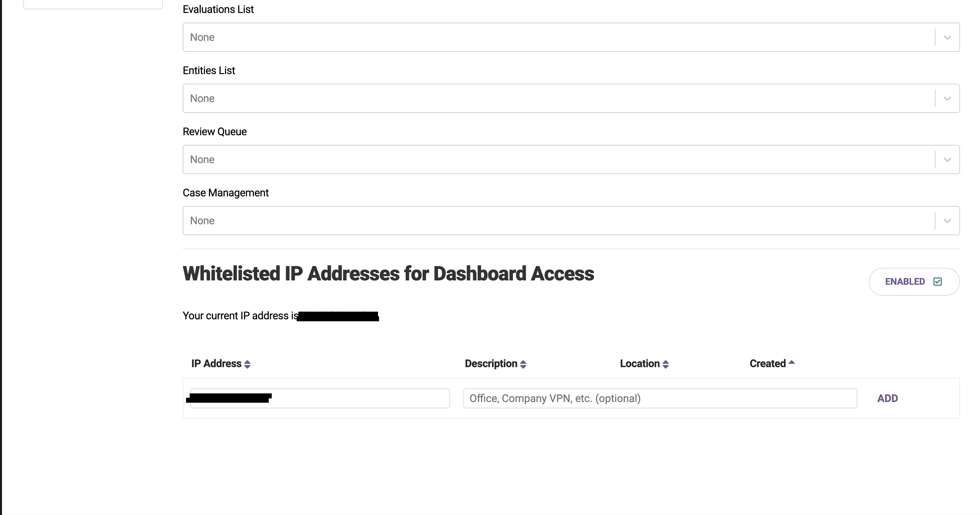980x515 pixels.
Task: Sort table by IP Address header
Action: point(217,363)
